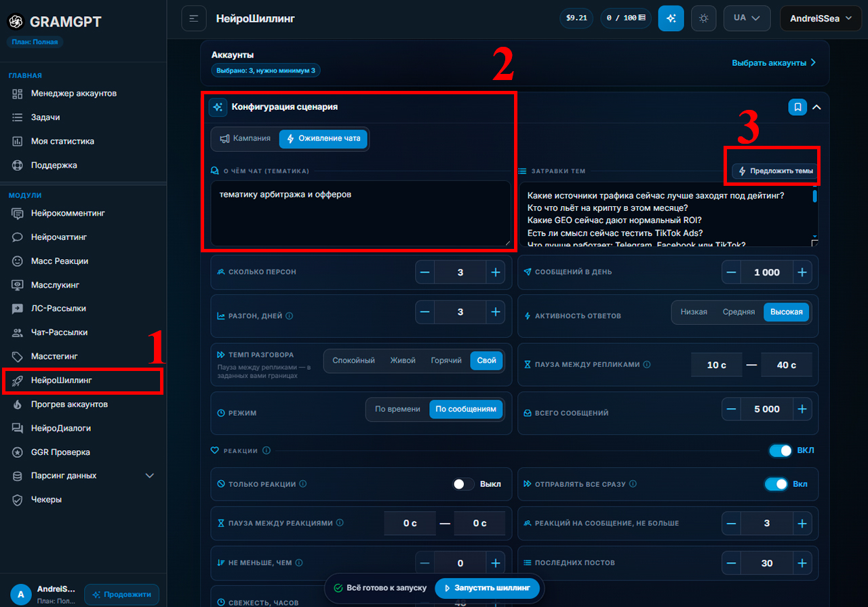
Task: Click the Масслукинг monitor icon
Action: point(18,285)
